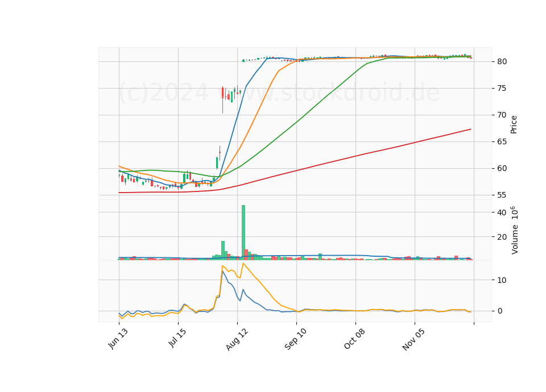This screenshot has height=392, width=546.
Task: Select the 65 price tick label
Action: tap(502, 141)
